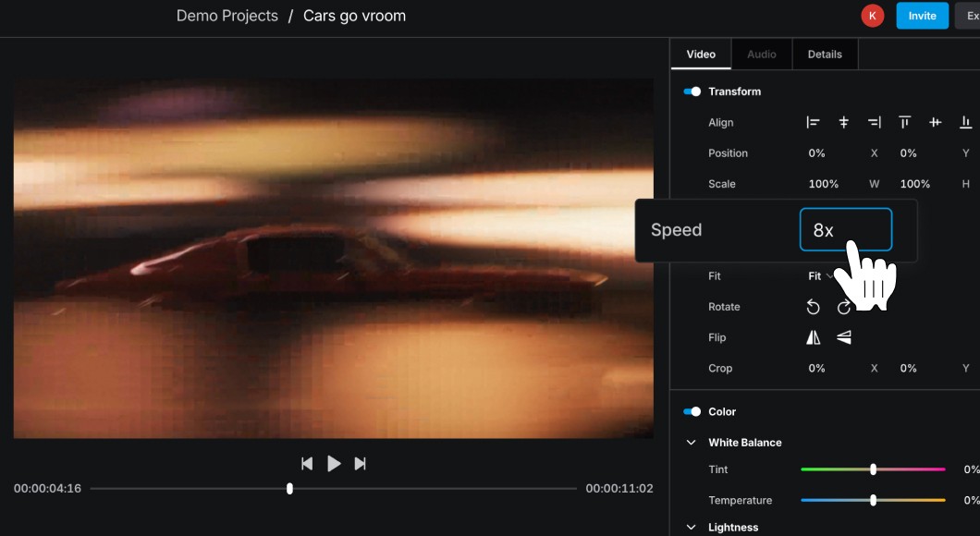
Task: Rotate the clip counterclockwise
Action: (x=813, y=307)
